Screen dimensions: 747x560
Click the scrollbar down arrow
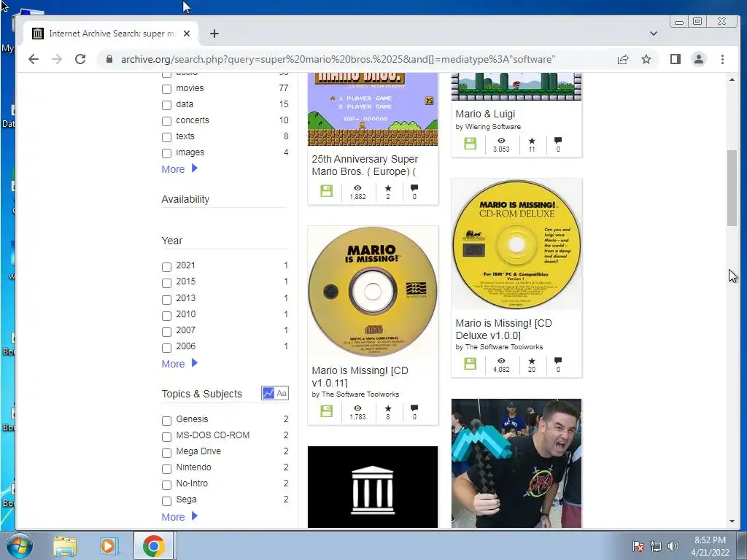pos(732,521)
